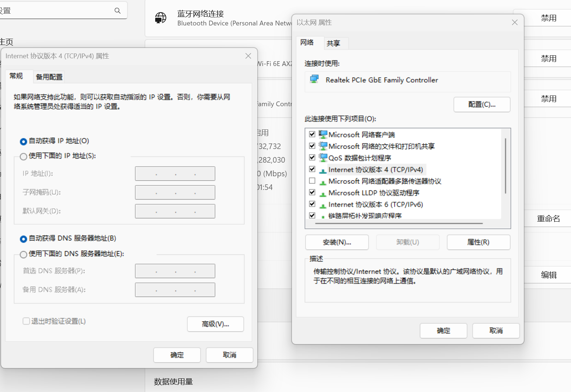This screenshot has width=571, height=392.
Task: Click the IP 地址 input field
Action: coord(175,173)
